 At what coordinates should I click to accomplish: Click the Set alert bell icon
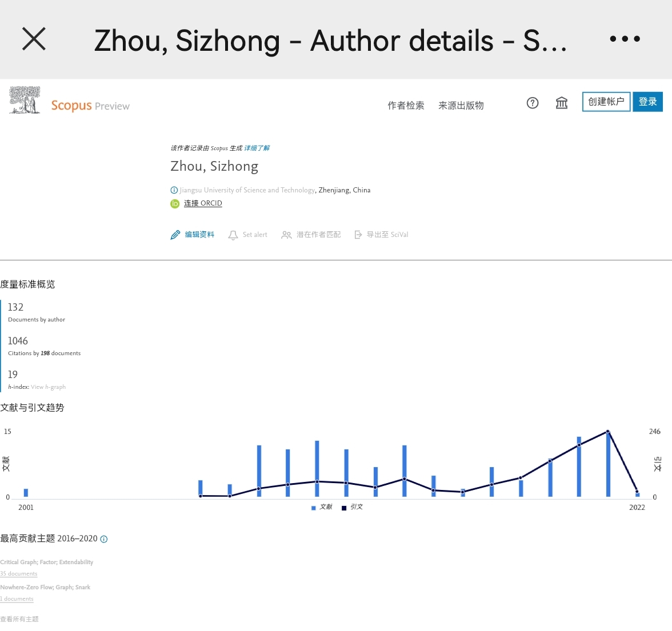pos(233,234)
